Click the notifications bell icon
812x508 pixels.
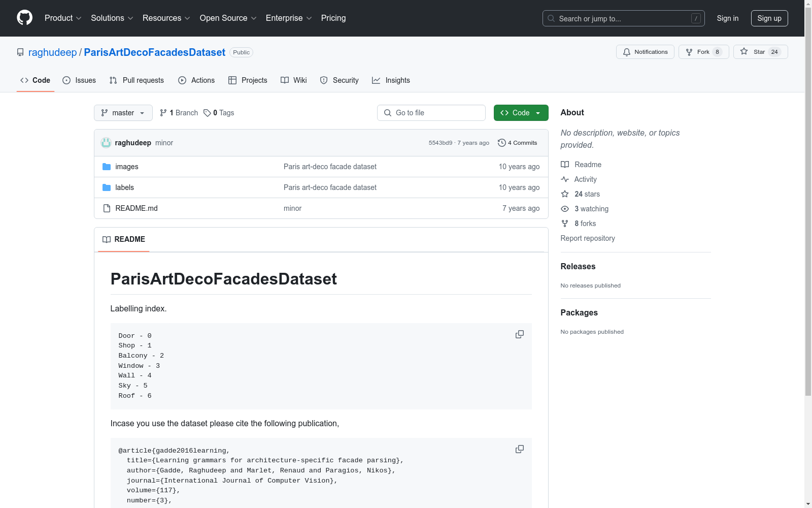[627, 52]
